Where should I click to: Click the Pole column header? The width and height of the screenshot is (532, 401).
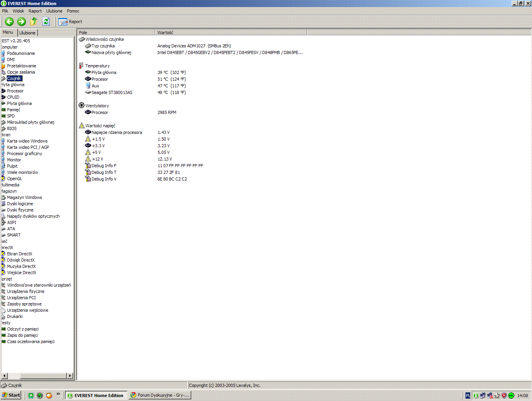[116, 33]
